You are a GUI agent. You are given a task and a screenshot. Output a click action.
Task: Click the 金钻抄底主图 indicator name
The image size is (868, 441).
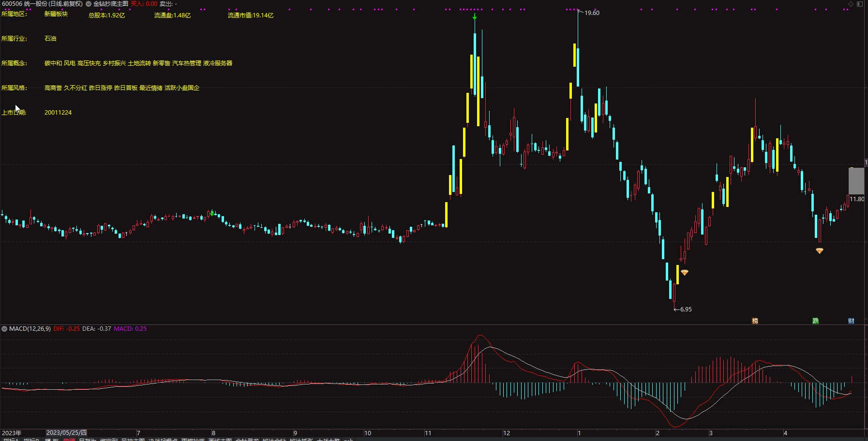coord(111,4)
